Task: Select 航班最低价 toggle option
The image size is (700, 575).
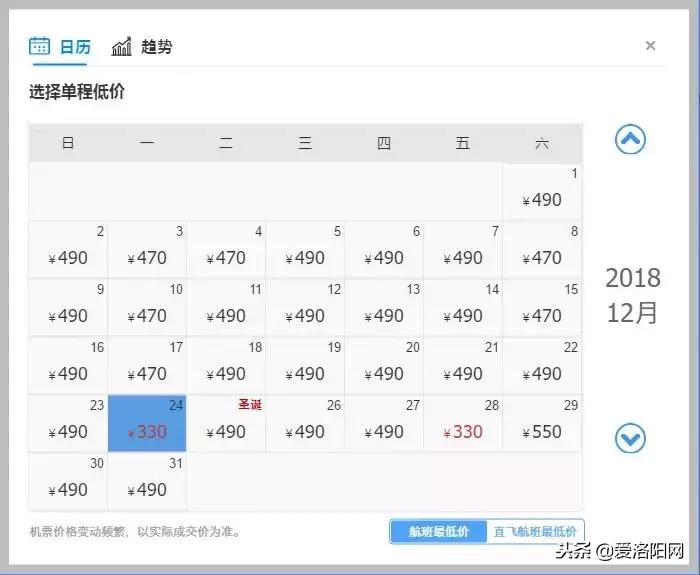Action: click(x=438, y=531)
